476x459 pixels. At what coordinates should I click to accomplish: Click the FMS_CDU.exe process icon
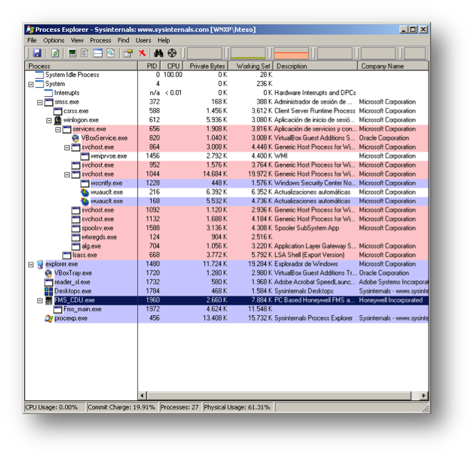[49, 300]
